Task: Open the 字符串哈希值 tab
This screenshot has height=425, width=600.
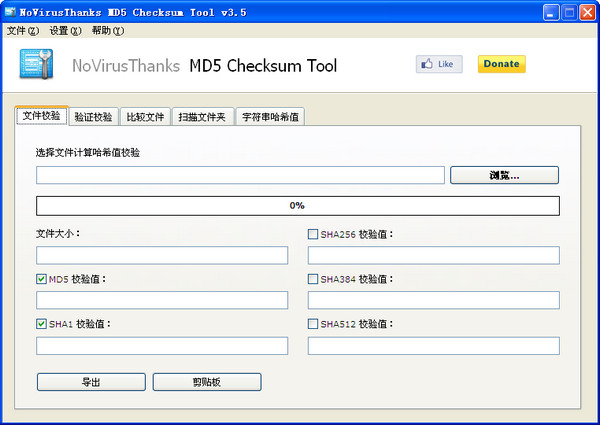Action: pyautogui.click(x=270, y=117)
